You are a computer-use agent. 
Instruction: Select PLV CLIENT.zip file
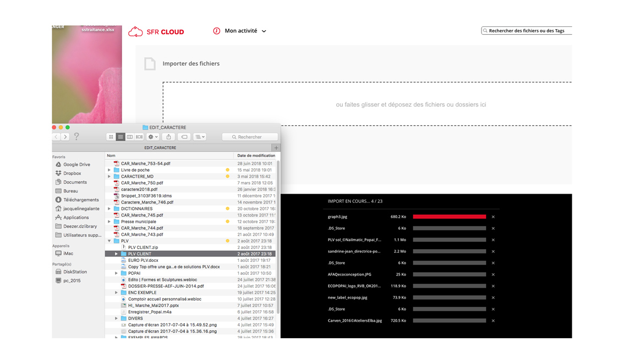190,247
